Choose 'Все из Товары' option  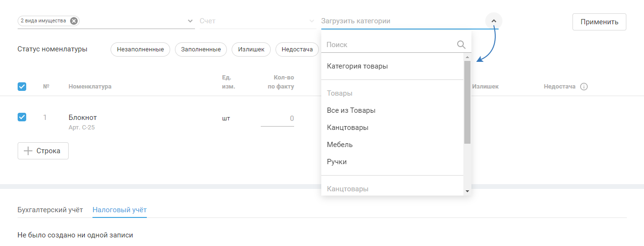click(x=351, y=110)
